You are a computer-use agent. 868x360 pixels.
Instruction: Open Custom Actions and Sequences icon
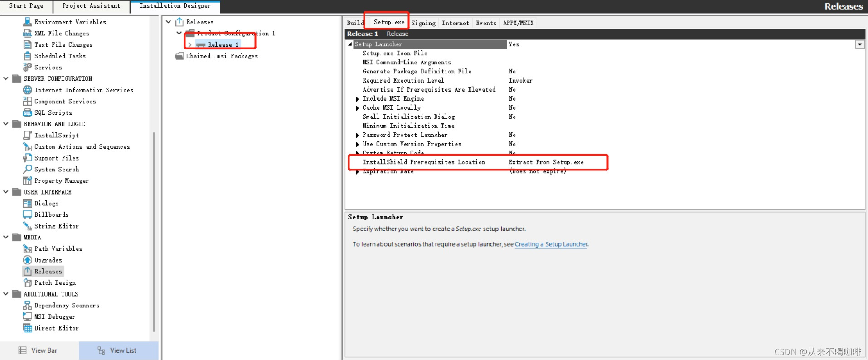(27, 146)
